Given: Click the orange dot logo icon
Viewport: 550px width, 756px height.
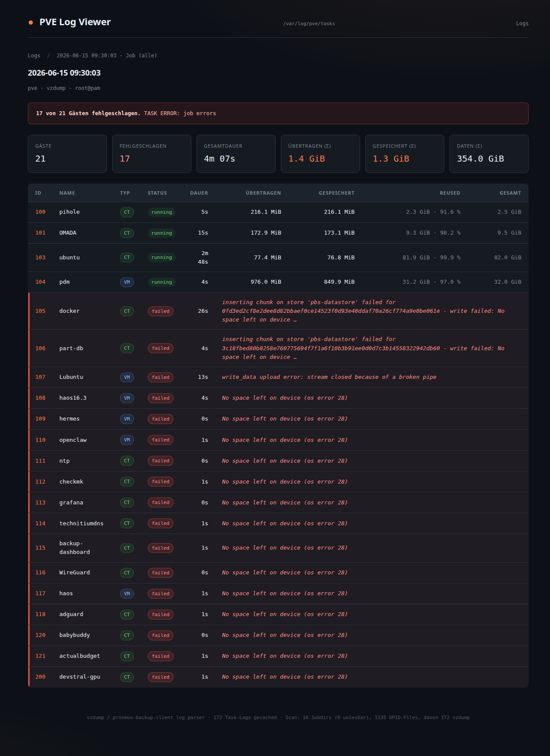Looking at the screenshot, I should click(x=31, y=23).
